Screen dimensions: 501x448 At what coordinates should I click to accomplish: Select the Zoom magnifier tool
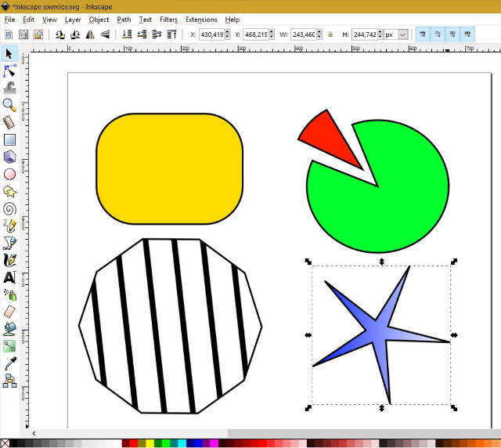[9, 105]
